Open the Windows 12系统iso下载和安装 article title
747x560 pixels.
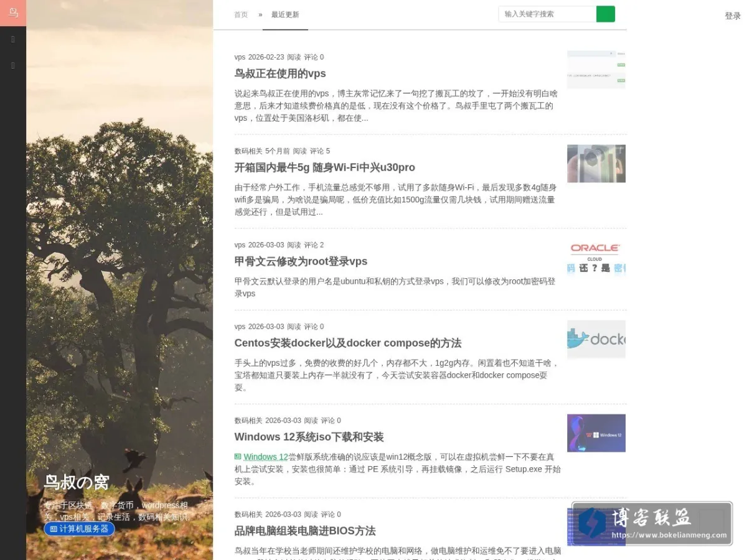pos(309,437)
